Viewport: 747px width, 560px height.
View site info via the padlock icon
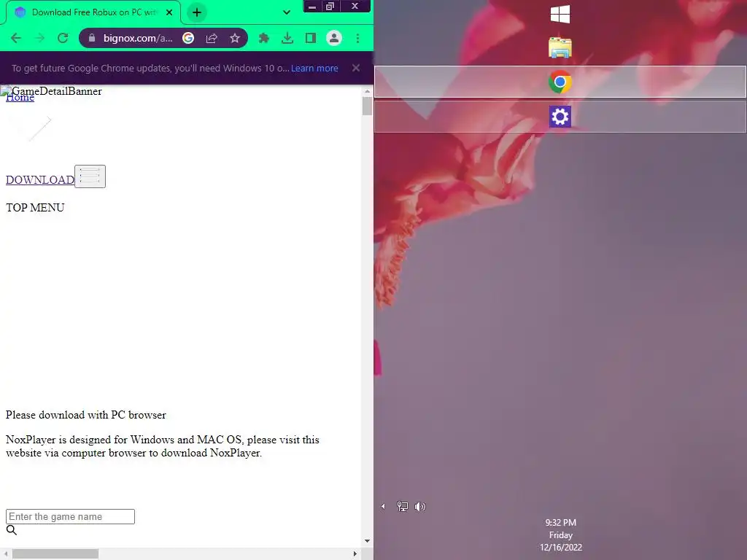92,38
